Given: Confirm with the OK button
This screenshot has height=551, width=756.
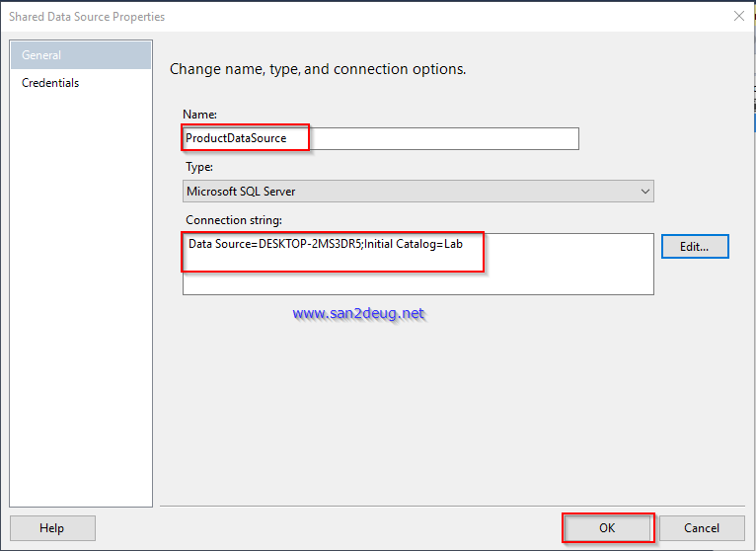Looking at the screenshot, I should (607, 528).
